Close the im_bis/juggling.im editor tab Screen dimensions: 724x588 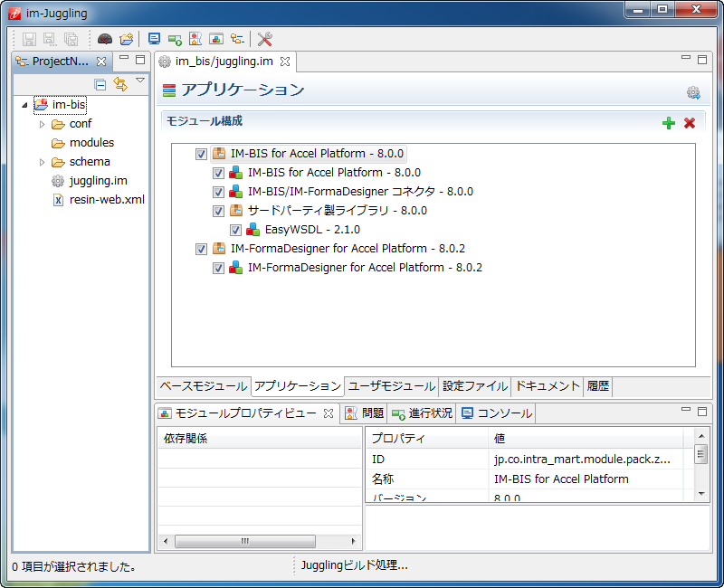[x=285, y=62]
